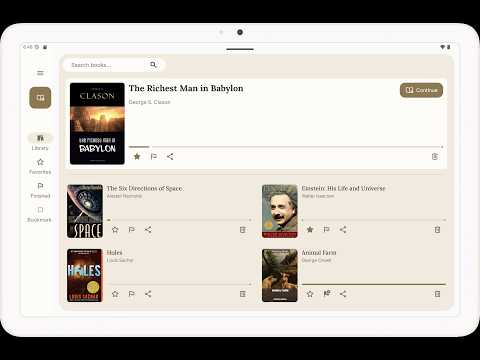Click the Einstein book progress bar
Viewport: 480px width, 360px height.
click(x=374, y=220)
